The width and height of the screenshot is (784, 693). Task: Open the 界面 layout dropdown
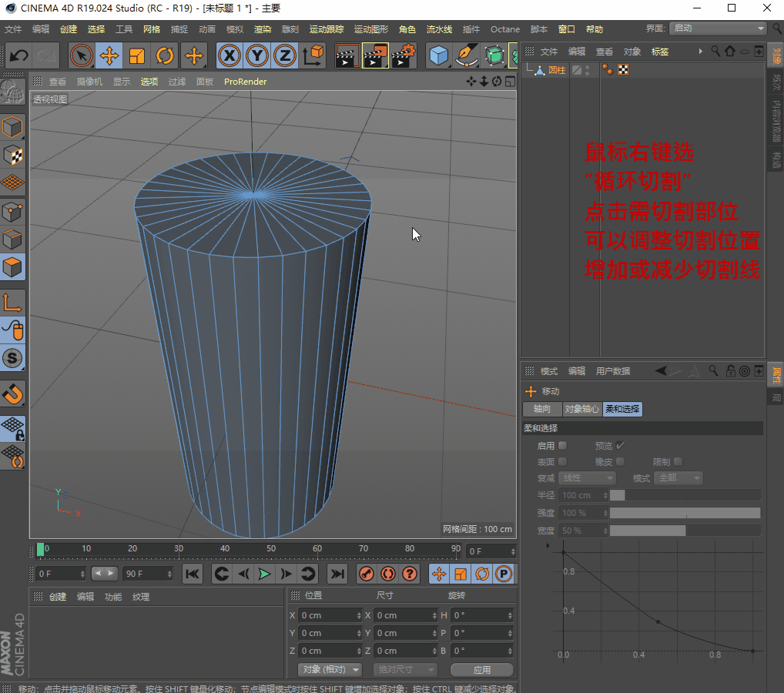coord(717,28)
